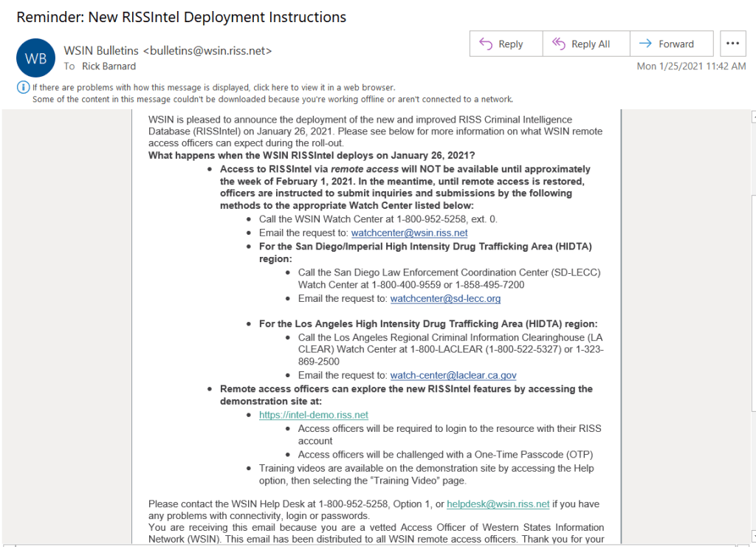Click the info icon in the message bar
This screenshot has height=547, width=756.
coord(23,87)
